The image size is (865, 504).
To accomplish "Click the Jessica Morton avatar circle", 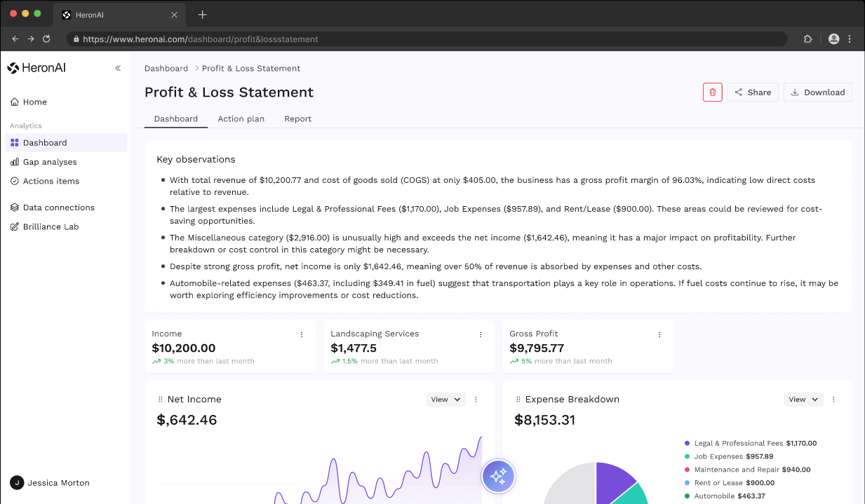I will 17,483.
